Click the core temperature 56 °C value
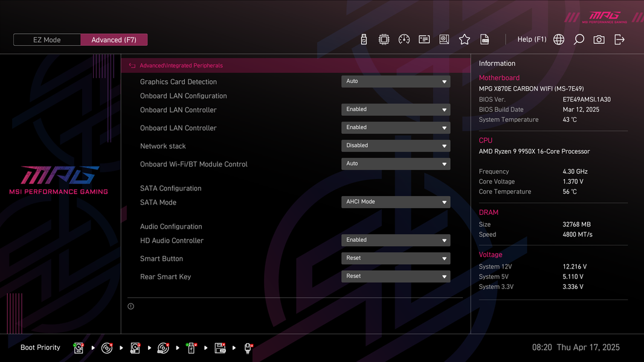This screenshot has width=644, height=362. click(x=570, y=191)
